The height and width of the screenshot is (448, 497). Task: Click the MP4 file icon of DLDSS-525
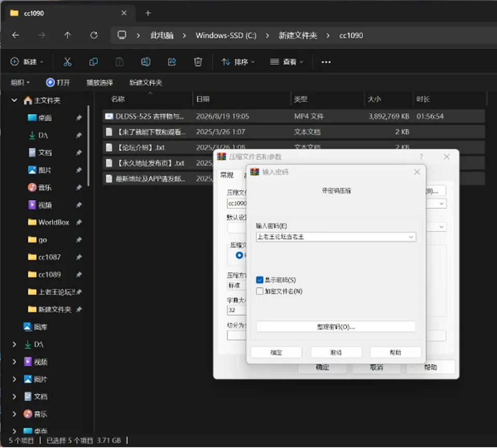109,116
